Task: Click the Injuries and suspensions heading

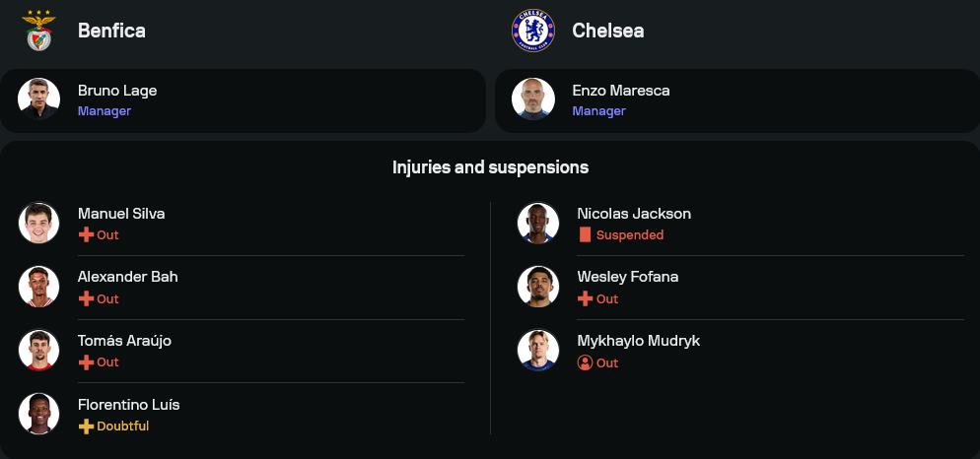Action: point(490,167)
